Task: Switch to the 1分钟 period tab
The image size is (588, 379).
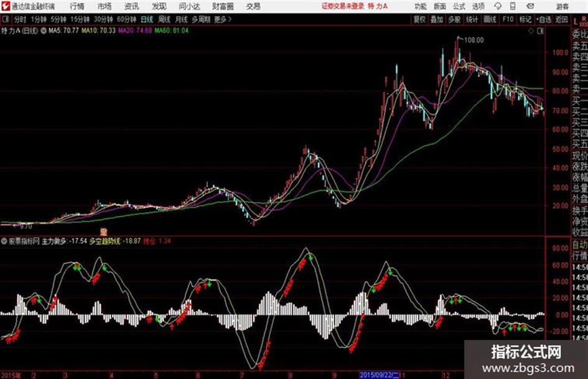Action: 38,19
